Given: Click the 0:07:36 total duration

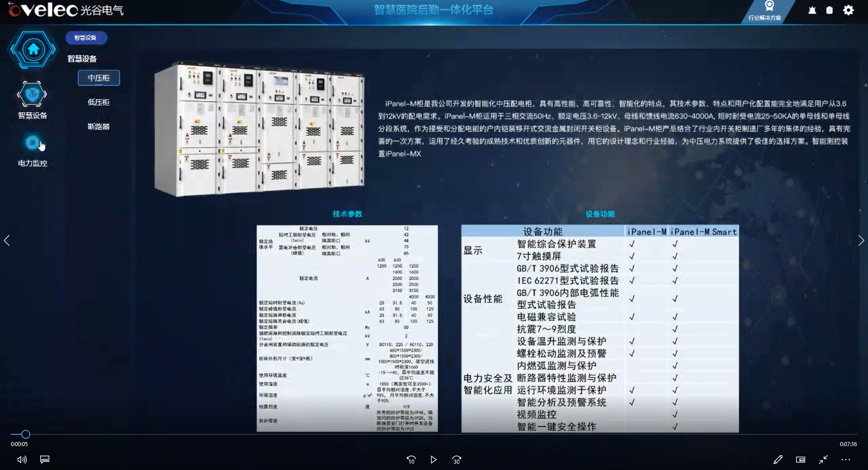Looking at the screenshot, I should (x=848, y=444).
